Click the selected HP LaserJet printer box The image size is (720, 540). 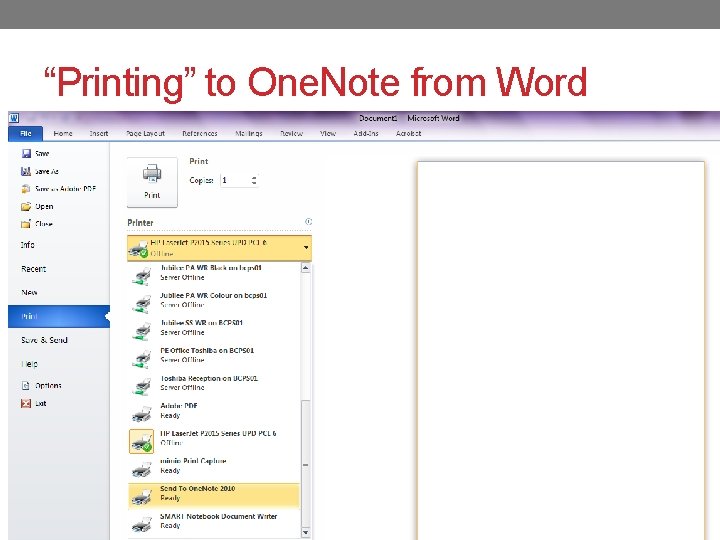219,248
